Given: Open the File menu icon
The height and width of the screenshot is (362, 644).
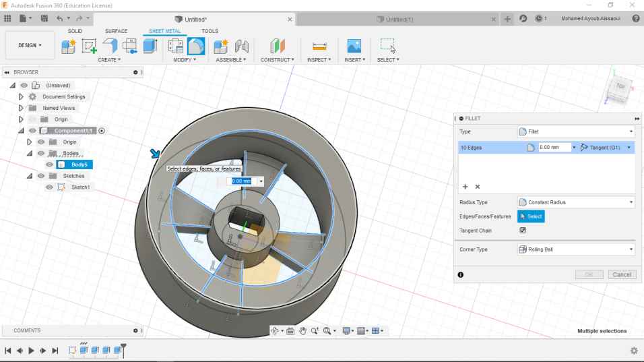Looking at the screenshot, I should tap(23, 18).
